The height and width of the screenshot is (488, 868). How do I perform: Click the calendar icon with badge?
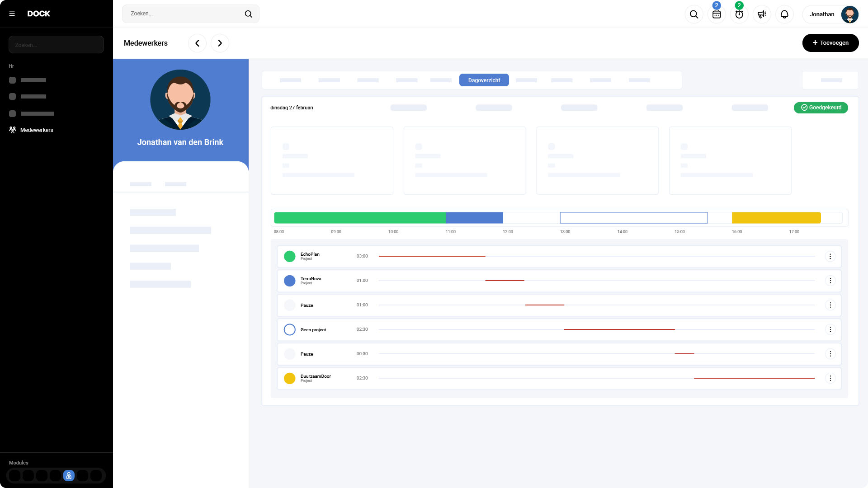(717, 14)
